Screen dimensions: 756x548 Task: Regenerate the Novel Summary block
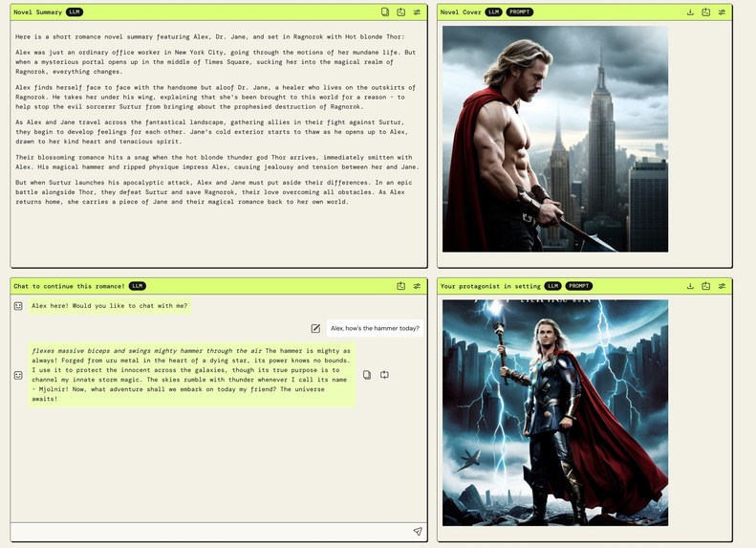[400, 12]
